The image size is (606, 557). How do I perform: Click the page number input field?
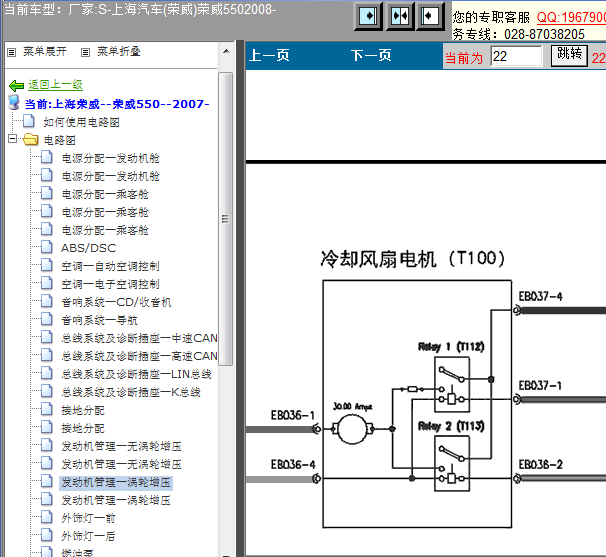tap(516, 56)
